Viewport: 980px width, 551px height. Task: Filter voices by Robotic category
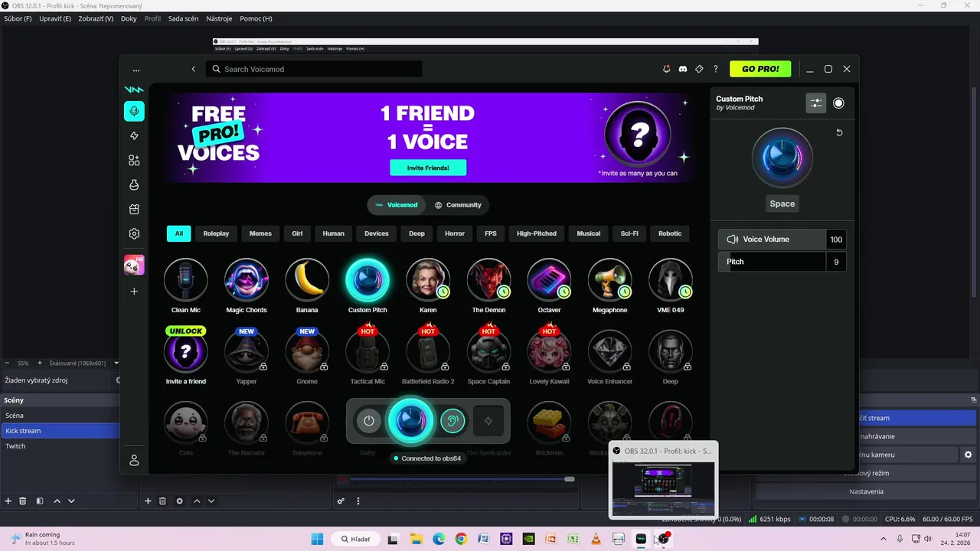point(670,233)
